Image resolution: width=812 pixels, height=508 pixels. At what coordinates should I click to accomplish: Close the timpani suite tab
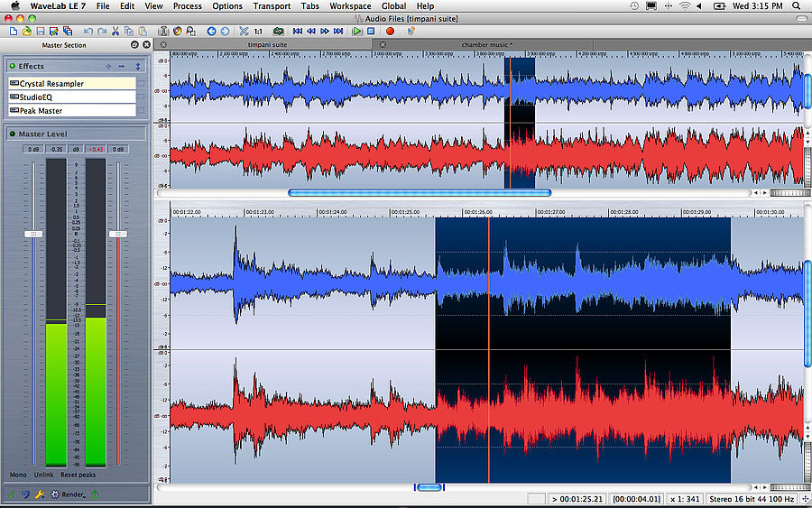tap(163, 44)
